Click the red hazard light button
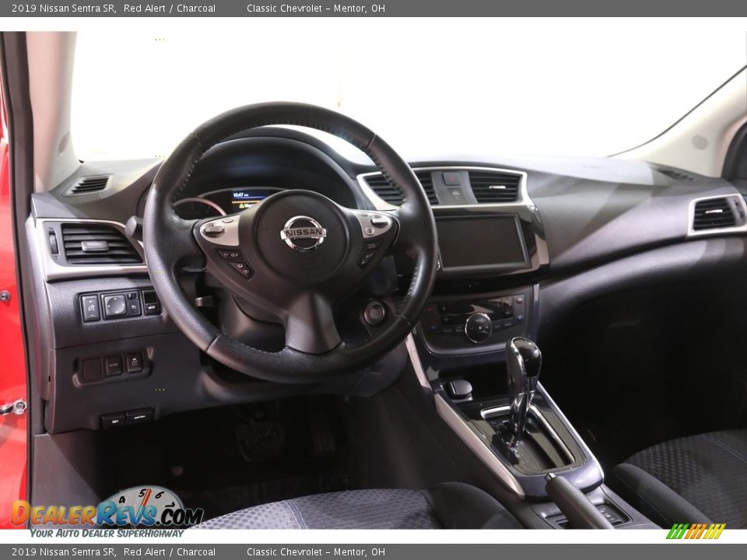Viewport: 747px width, 560px height. tap(451, 179)
